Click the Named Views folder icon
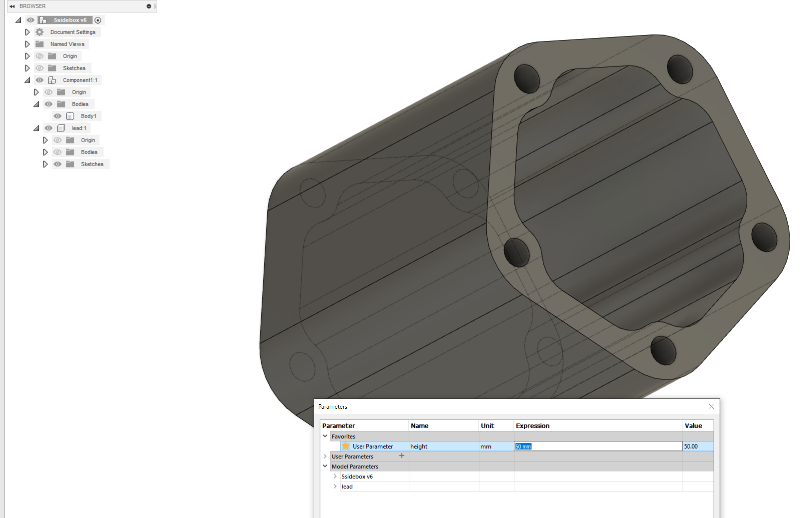 pos(39,44)
